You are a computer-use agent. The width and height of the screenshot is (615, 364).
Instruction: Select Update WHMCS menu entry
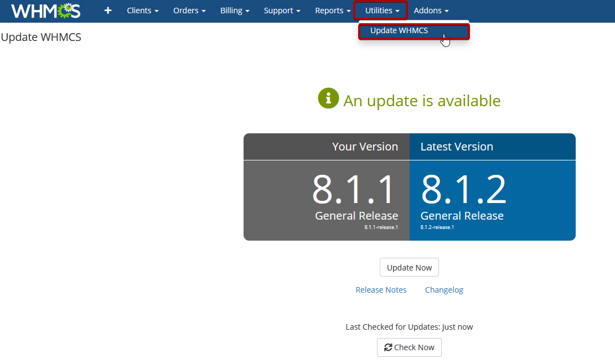coord(414,32)
